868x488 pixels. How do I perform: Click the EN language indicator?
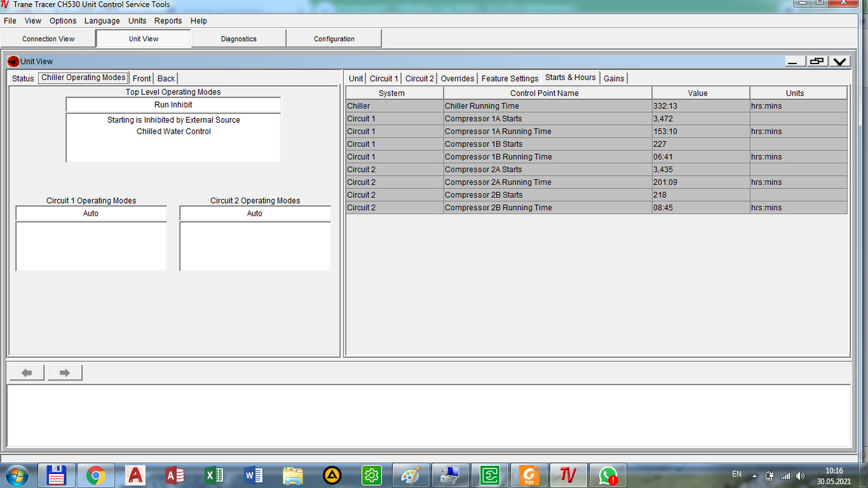[736, 474]
